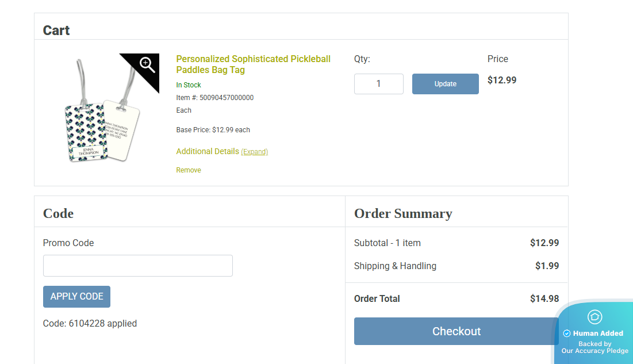
Task: Expand the Additional Details section
Action: tap(254, 152)
